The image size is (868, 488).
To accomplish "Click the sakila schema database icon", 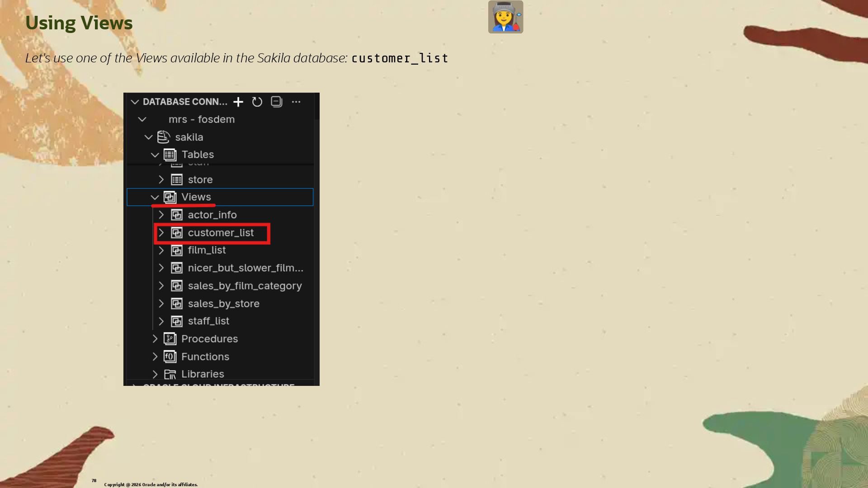I will pos(164,137).
